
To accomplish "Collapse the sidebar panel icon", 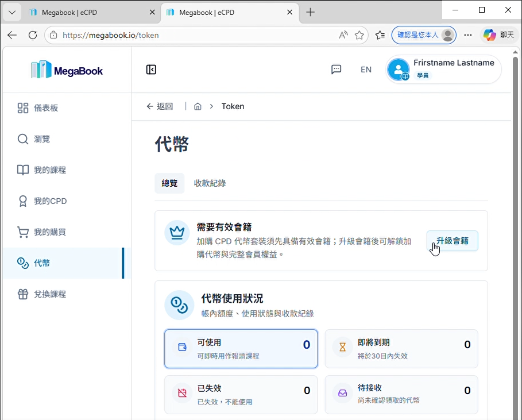I will click(x=151, y=70).
